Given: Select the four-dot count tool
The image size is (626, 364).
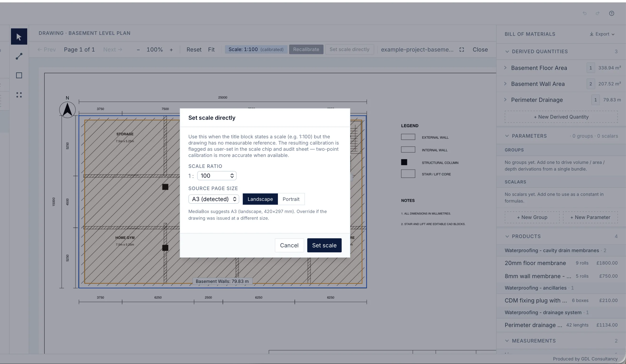Looking at the screenshot, I should coord(19,95).
